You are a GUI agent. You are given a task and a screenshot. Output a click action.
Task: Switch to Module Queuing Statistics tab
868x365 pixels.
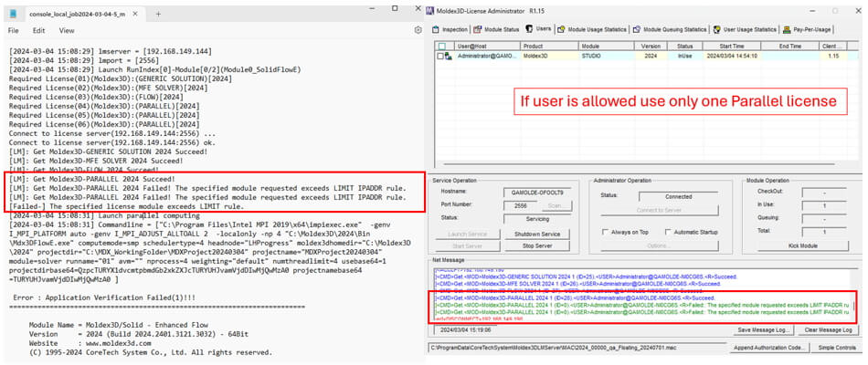pyautogui.click(x=671, y=29)
